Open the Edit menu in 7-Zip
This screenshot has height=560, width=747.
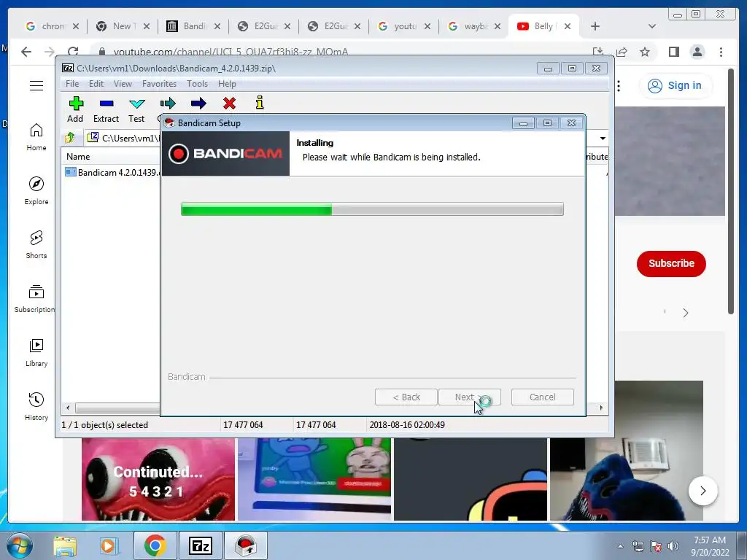96,84
